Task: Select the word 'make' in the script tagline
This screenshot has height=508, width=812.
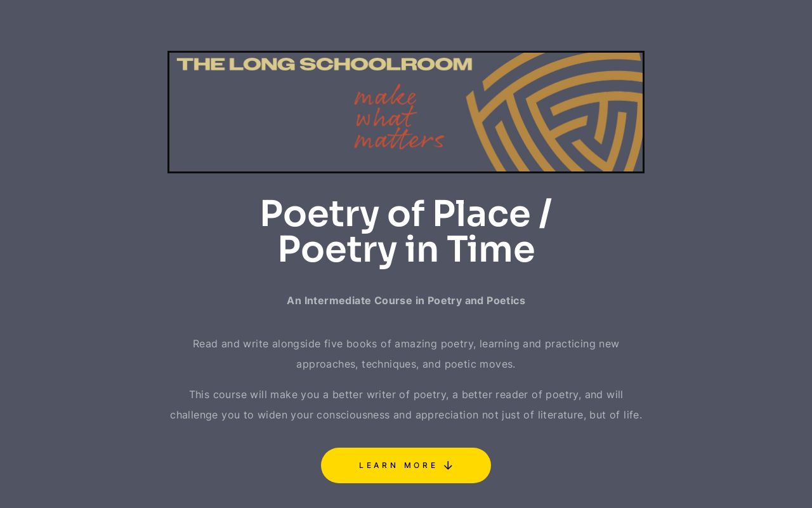Action: click(384, 97)
